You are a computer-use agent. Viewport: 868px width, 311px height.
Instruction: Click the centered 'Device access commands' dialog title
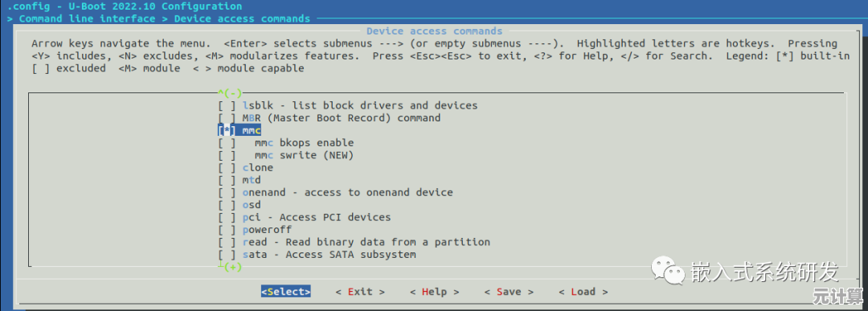coord(435,31)
